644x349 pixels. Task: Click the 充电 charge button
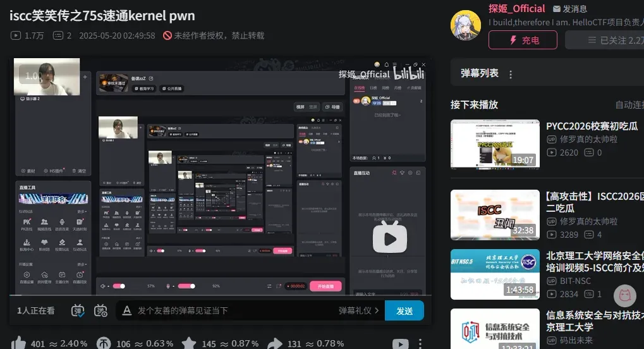pyautogui.click(x=523, y=40)
